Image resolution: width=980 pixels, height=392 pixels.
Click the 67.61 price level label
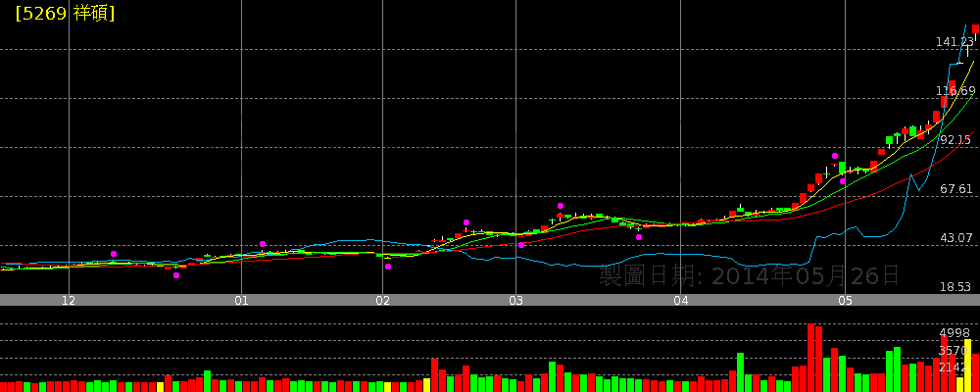pos(957,189)
